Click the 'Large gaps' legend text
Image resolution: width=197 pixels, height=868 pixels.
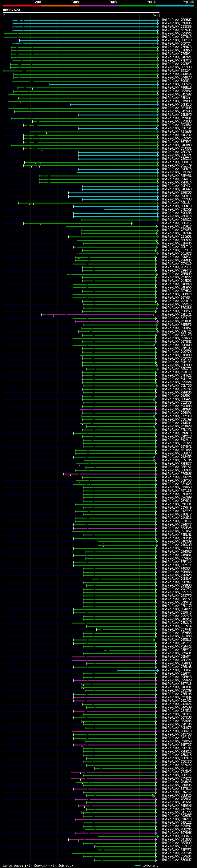pos(13,865)
